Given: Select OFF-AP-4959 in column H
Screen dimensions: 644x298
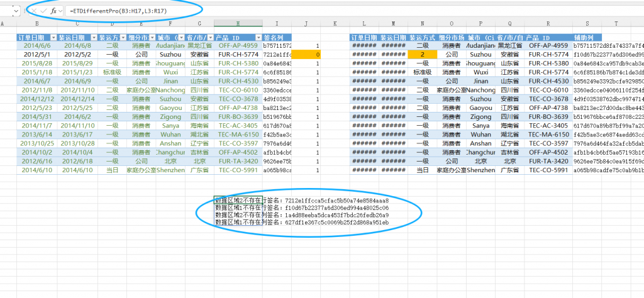Looking at the screenshot, I should click(x=238, y=45).
